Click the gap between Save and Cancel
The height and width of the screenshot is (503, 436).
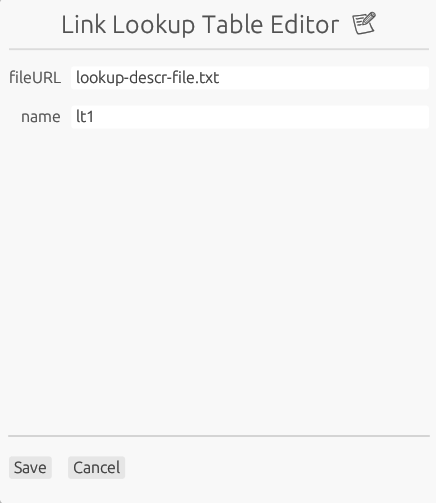(x=60, y=467)
